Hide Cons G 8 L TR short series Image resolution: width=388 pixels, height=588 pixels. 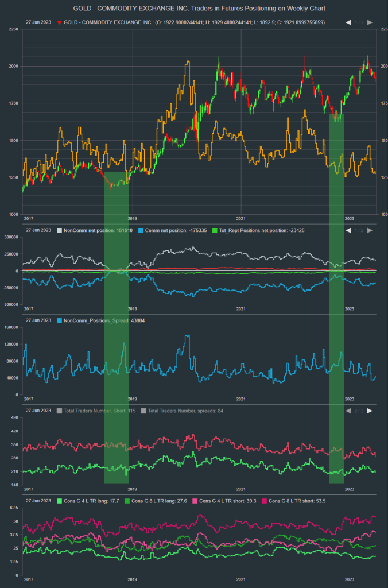tap(264, 501)
